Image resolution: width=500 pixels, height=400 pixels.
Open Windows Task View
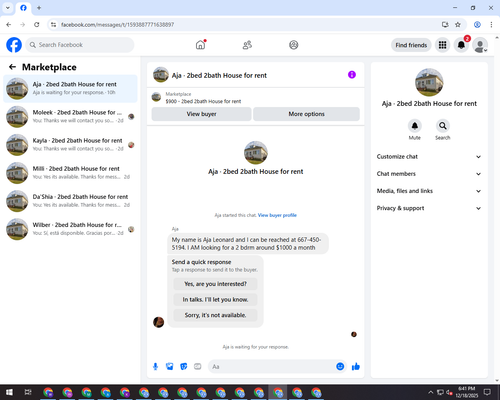(28, 392)
